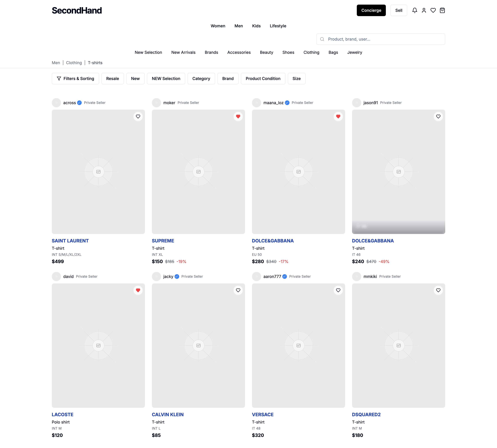Open SAINT LAURENT brand link
This screenshot has height=448, width=497.
click(70, 241)
